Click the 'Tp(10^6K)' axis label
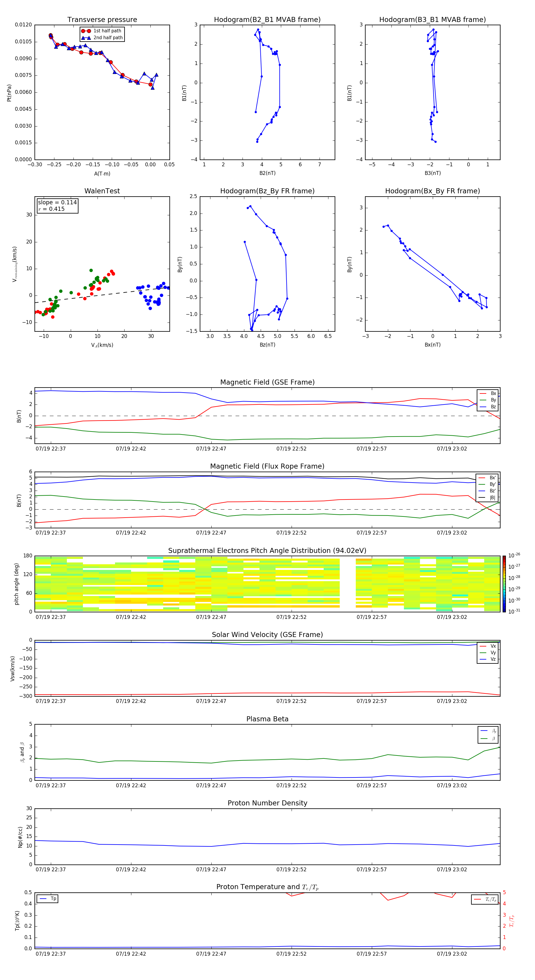 click(17, 921)
